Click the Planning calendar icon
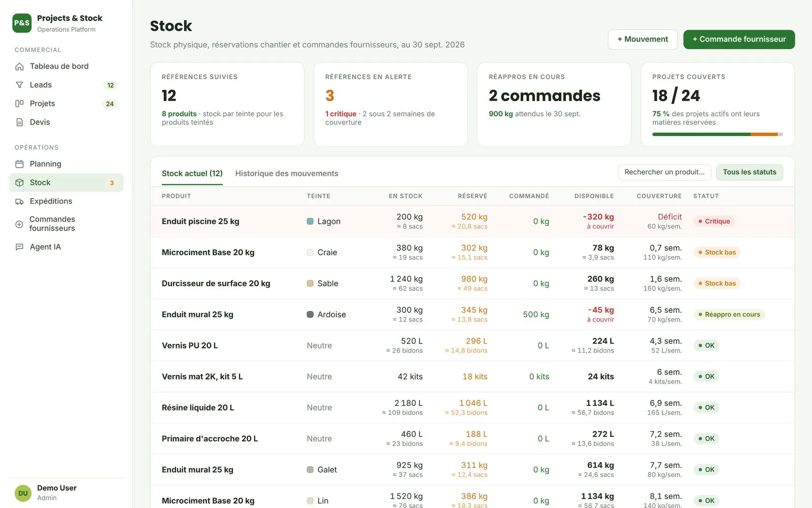The image size is (812, 508). [19, 164]
